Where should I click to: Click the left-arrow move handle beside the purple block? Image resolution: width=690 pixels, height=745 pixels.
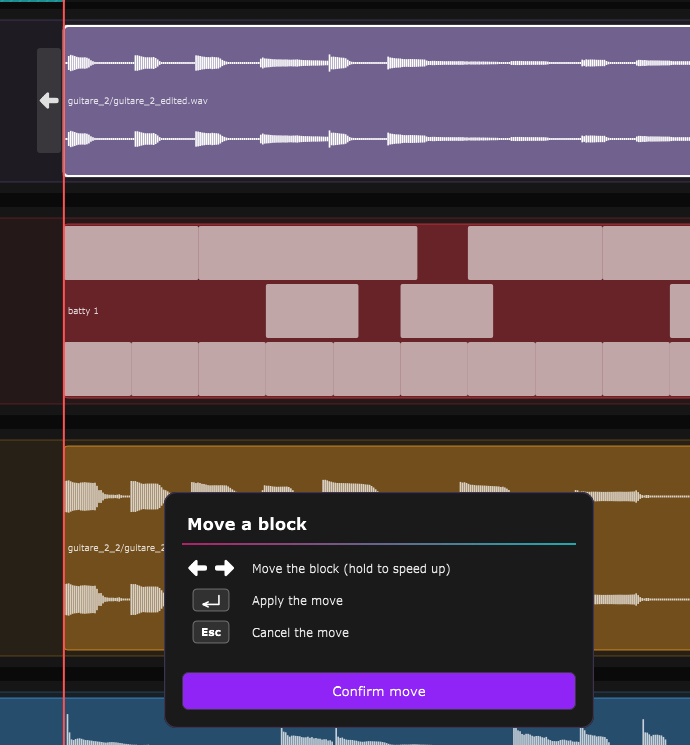(49, 100)
